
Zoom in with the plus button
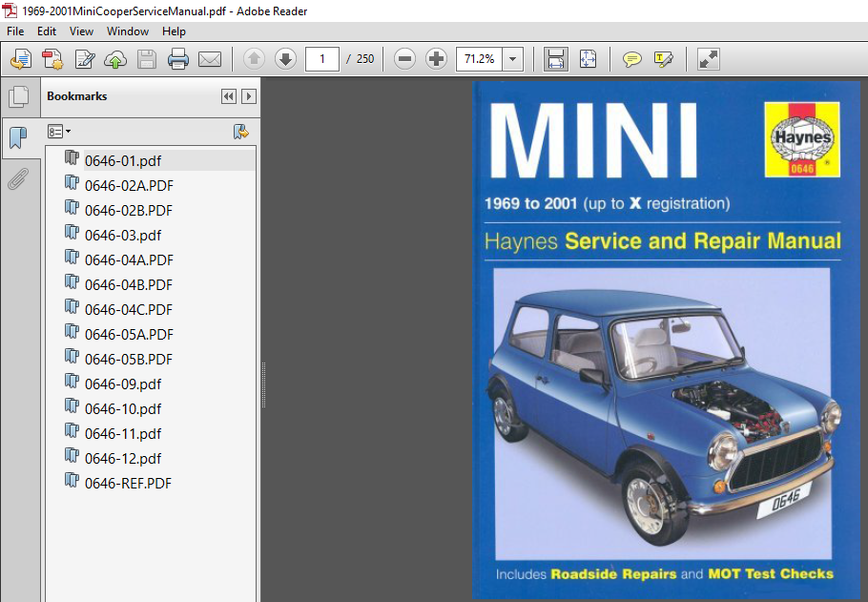(436, 59)
